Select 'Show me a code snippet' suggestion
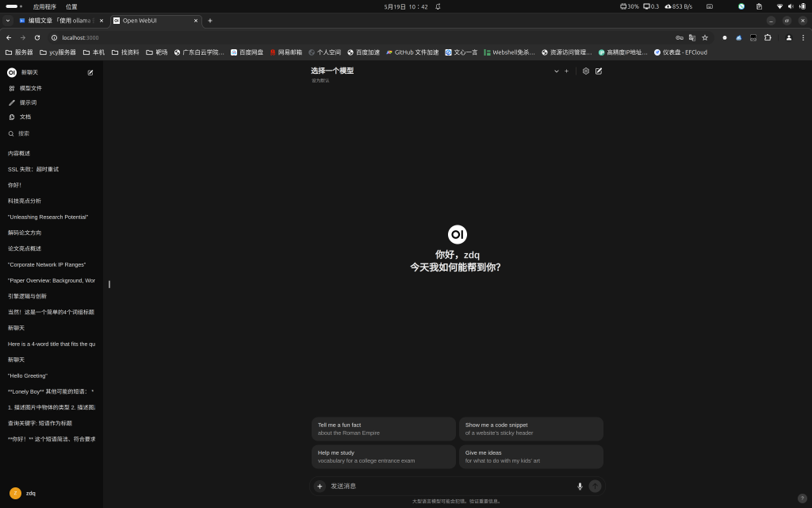Screen dimensions: 812x508 point(530,429)
